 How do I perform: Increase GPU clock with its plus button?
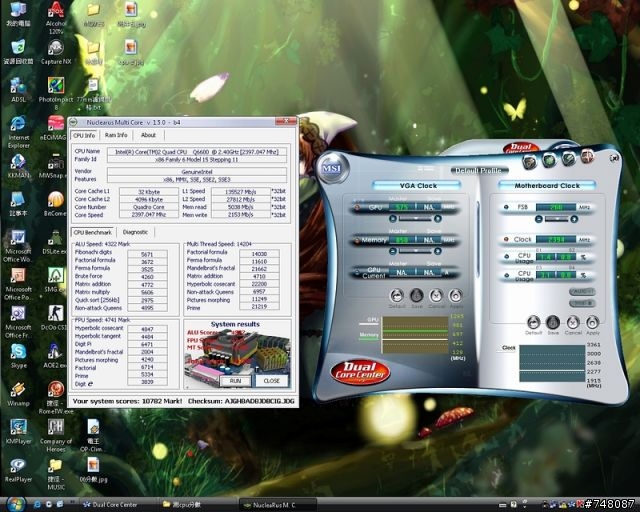(438, 219)
